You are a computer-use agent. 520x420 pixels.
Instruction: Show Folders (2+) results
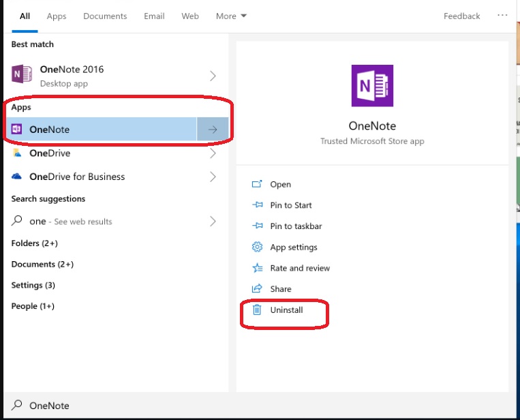pyautogui.click(x=35, y=243)
